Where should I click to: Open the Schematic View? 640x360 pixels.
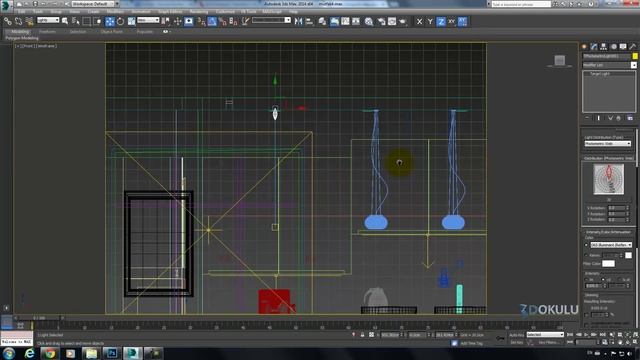(356, 21)
